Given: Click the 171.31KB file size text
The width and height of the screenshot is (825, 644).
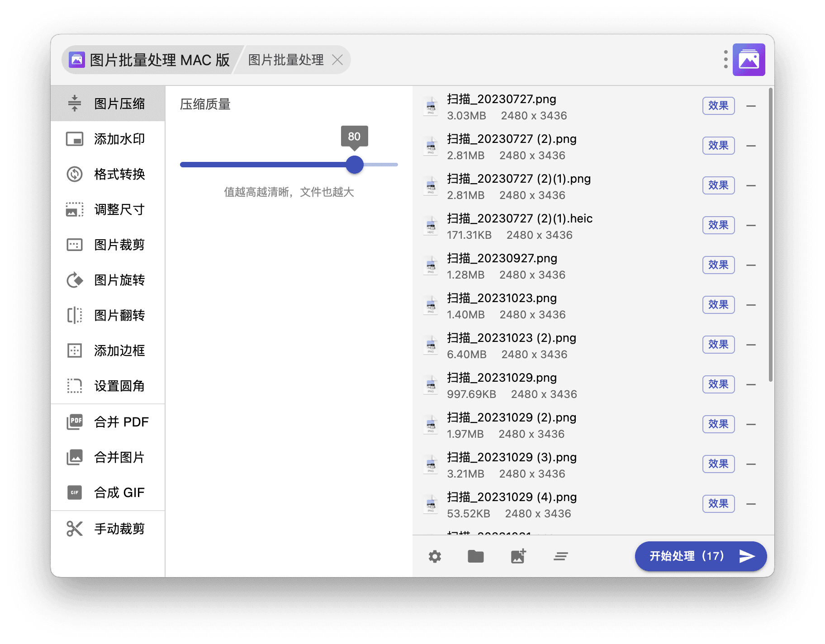Looking at the screenshot, I should (469, 235).
